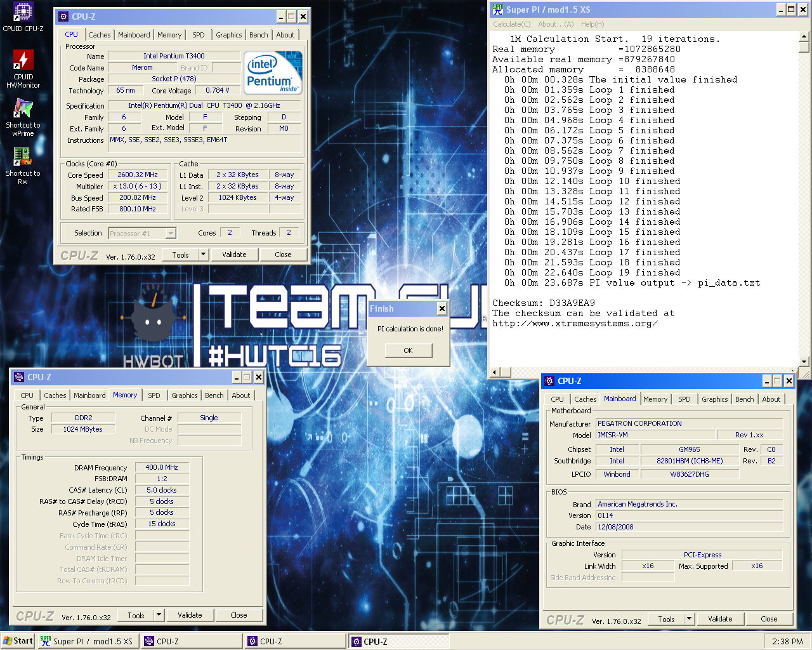
Task: Open the Shortcut to wPrime desktop icon
Action: pyautogui.click(x=23, y=117)
